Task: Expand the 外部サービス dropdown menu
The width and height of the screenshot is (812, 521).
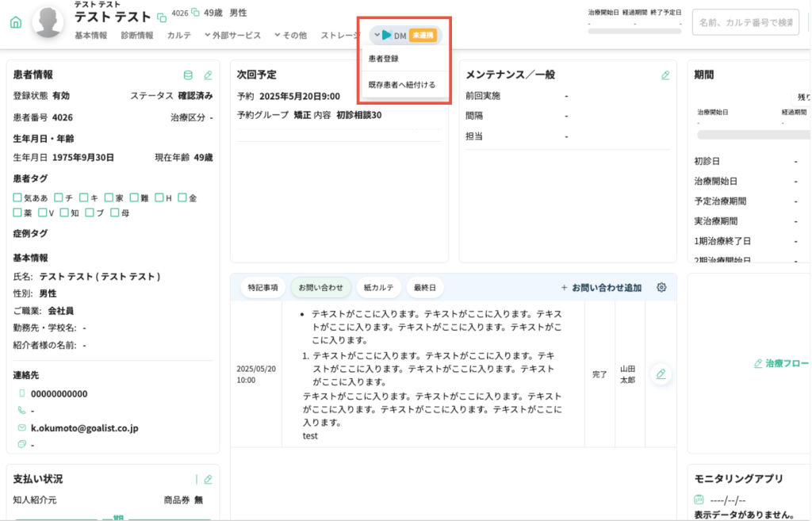Action: click(232, 35)
